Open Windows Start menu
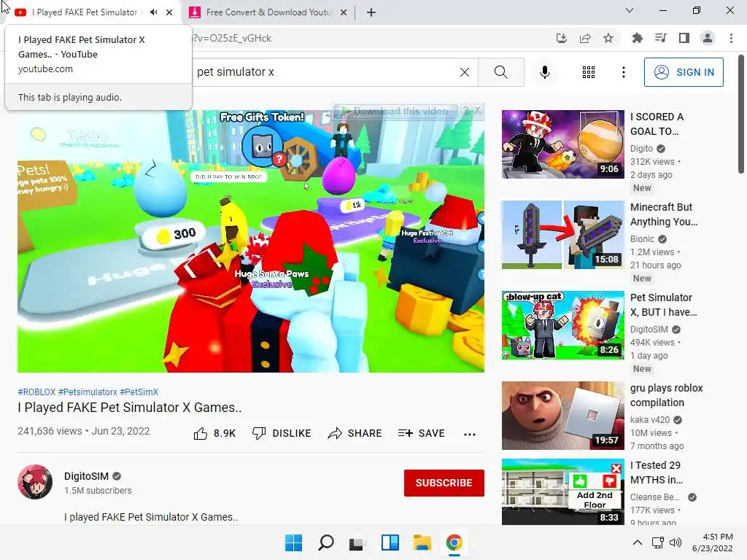The image size is (747, 560). [293, 542]
